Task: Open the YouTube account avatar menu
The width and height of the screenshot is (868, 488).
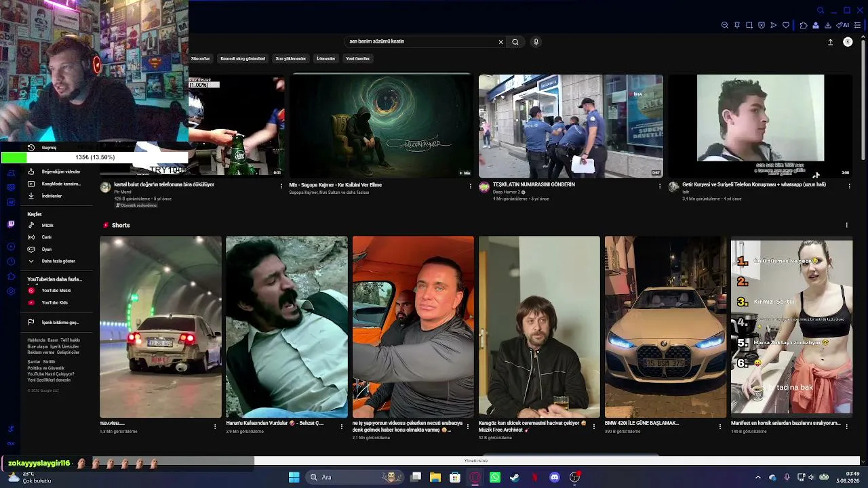Action: pyautogui.click(x=848, y=42)
